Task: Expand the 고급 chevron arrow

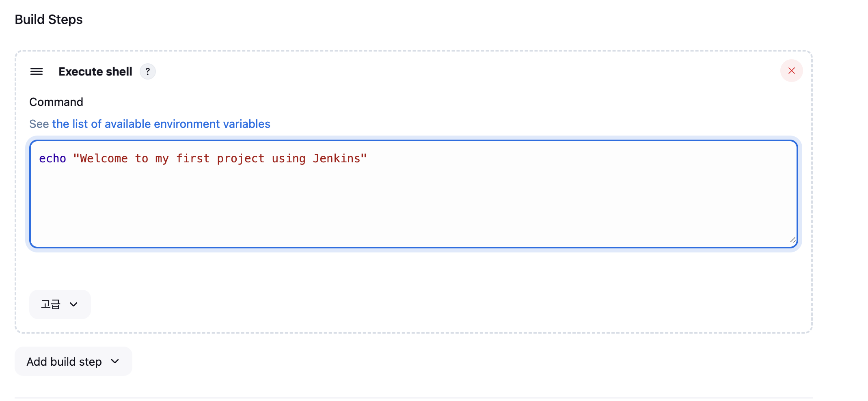Action: (x=73, y=304)
